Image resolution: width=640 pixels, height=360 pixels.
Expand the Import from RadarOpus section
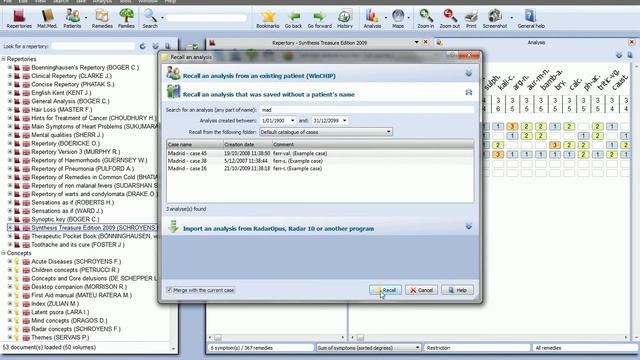pos(469,227)
